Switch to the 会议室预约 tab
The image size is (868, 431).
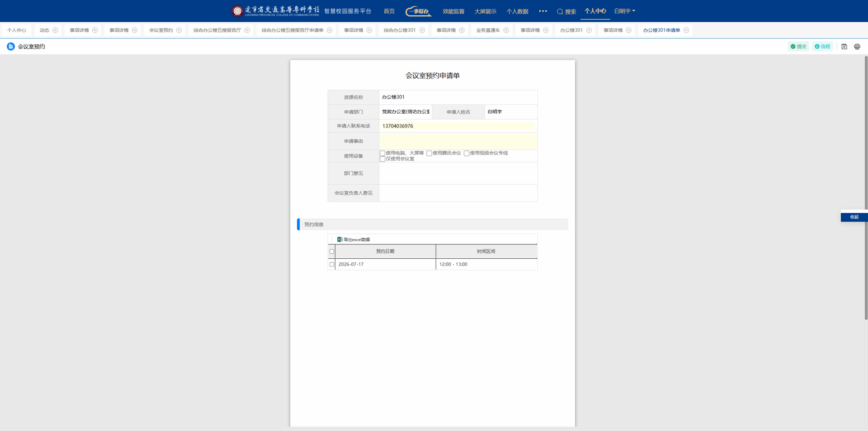[161, 30]
